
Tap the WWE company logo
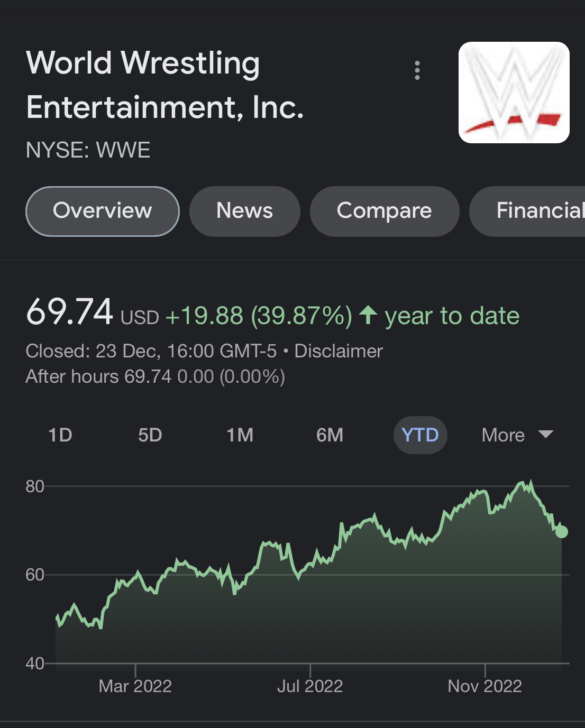[x=514, y=93]
